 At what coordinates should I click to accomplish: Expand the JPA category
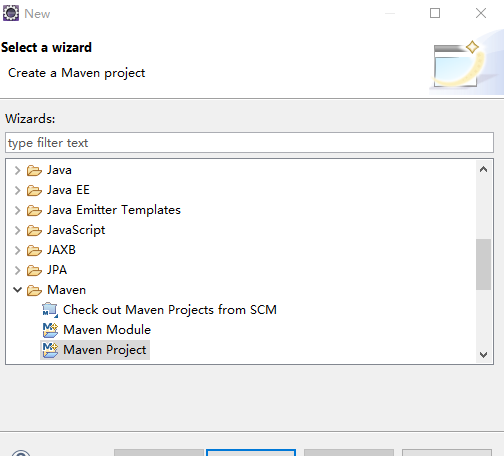click(x=18, y=270)
